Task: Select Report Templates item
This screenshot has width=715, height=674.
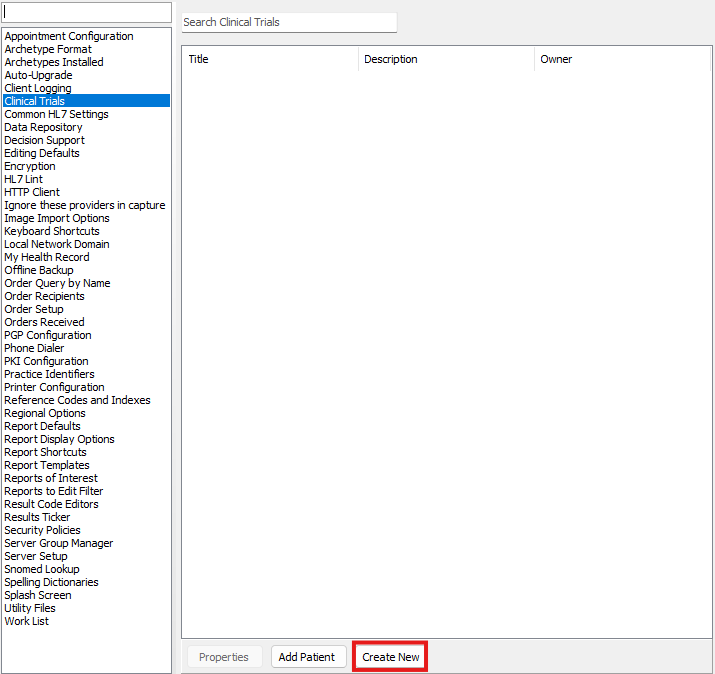Action: coord(46,465)
